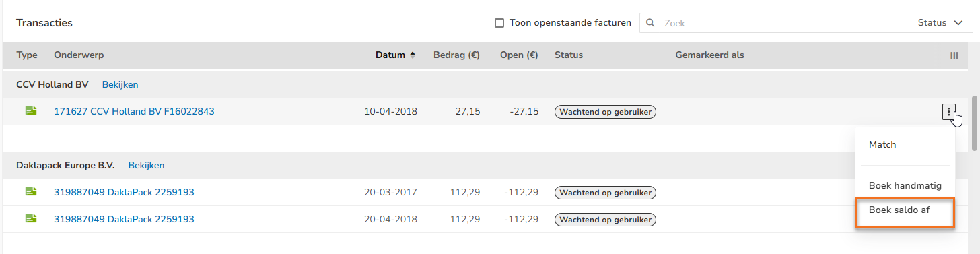Select Match from the context menu
Image resolution: width=980 pixels, height=254 pixels.
pos(882,145)
